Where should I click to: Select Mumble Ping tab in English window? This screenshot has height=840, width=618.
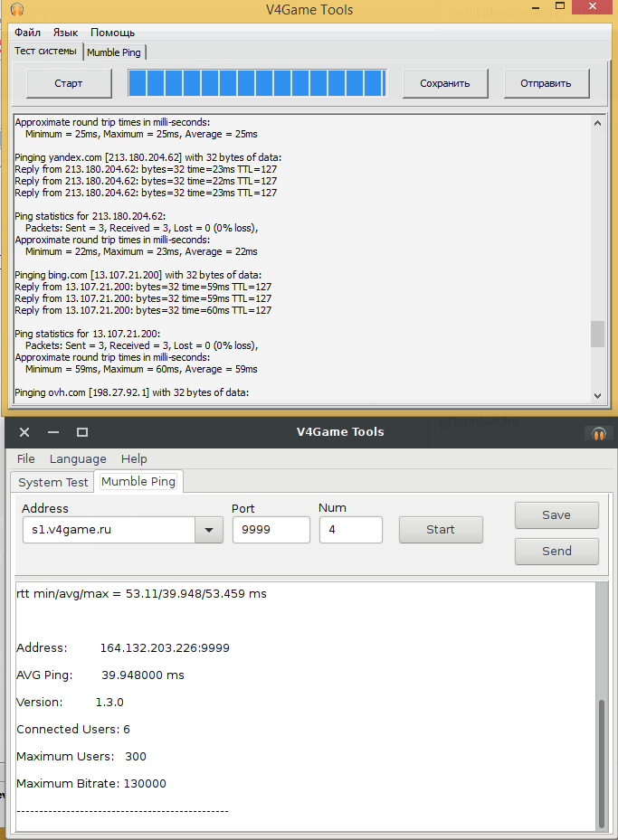click(138, 481)
